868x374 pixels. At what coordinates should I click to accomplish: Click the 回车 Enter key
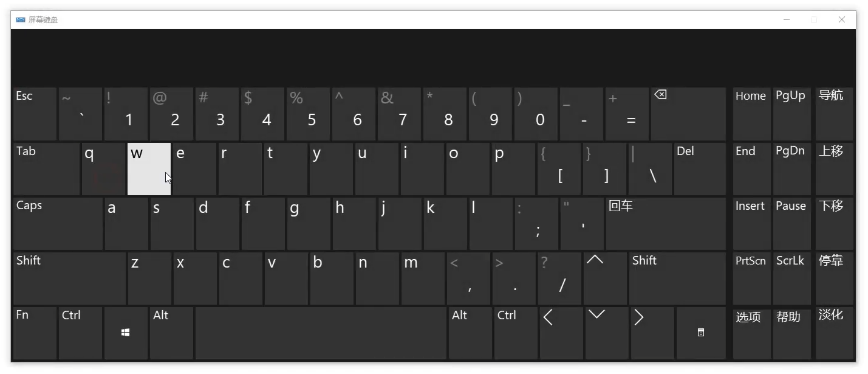666,224
